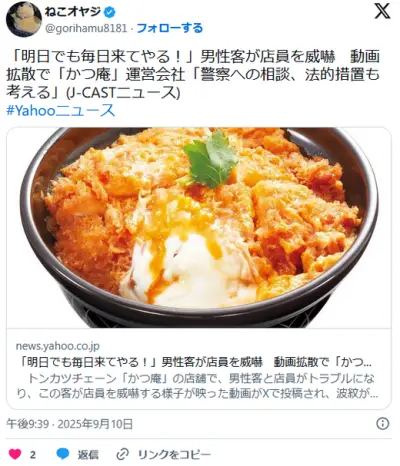Click the like count 2
This screenshot has width=400, height=466.
coord(32,455)
